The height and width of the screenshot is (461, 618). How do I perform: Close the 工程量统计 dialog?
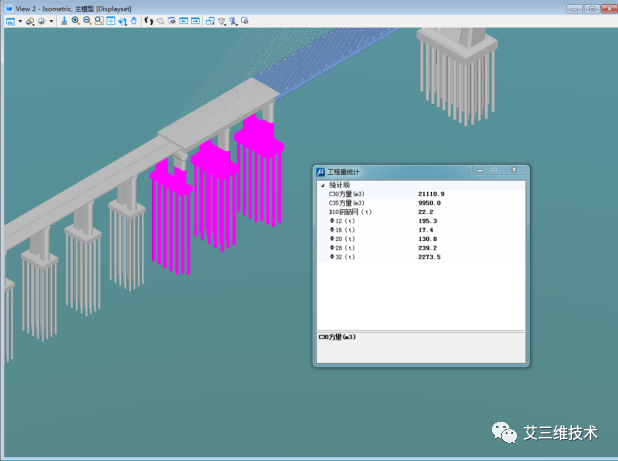516,172
